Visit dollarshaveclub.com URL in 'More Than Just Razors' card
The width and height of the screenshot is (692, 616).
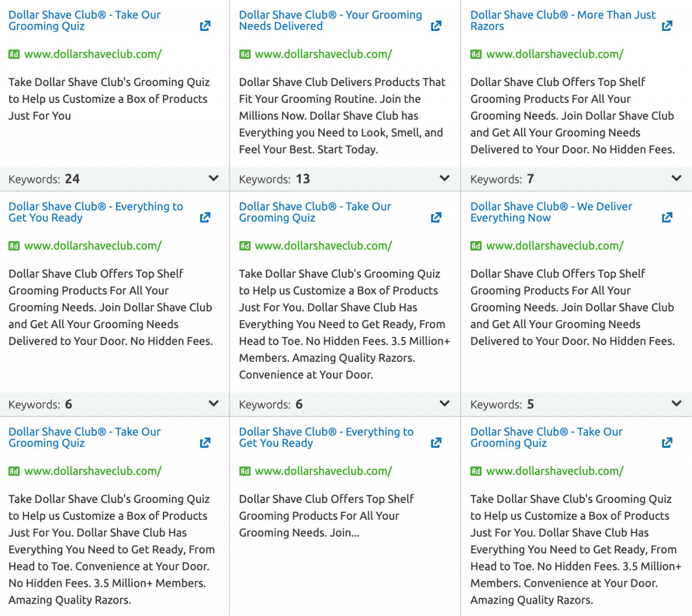[x=555, y=54]
